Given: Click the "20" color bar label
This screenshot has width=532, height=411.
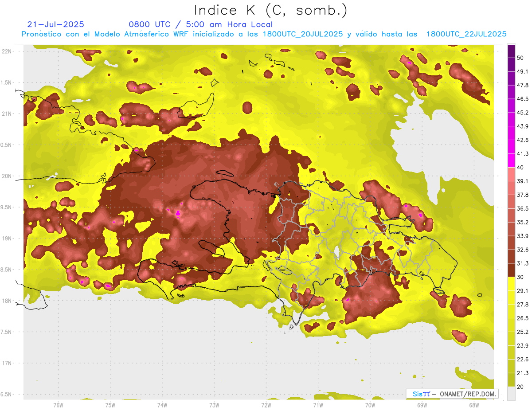Looking at the screenshot, I should click(520, 387).
